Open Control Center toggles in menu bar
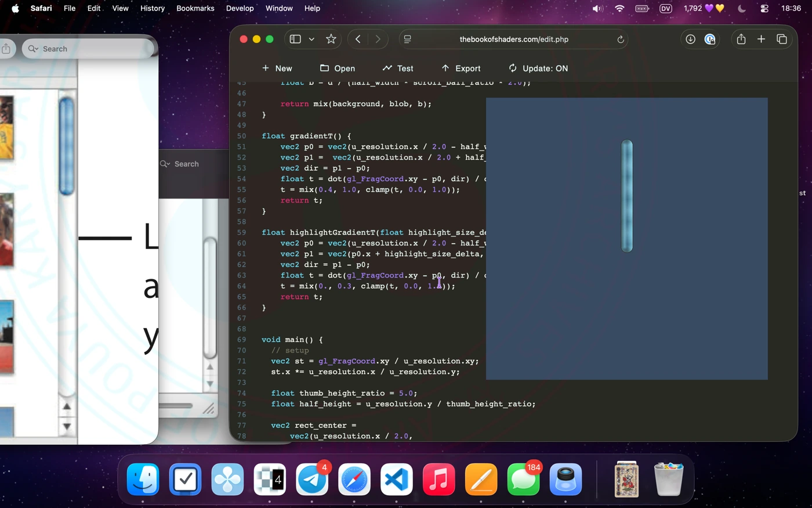This screenshot has height=508, width=812. click(764, 8)
